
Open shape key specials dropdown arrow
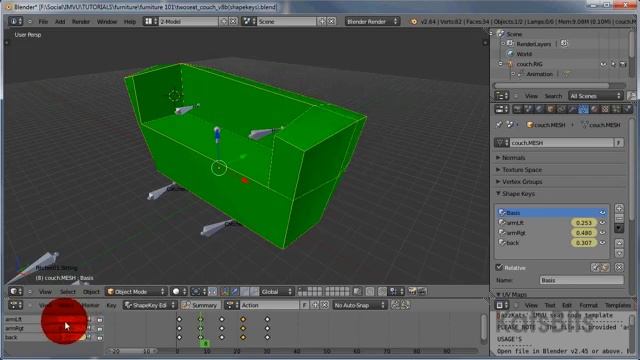pos(619,228)
